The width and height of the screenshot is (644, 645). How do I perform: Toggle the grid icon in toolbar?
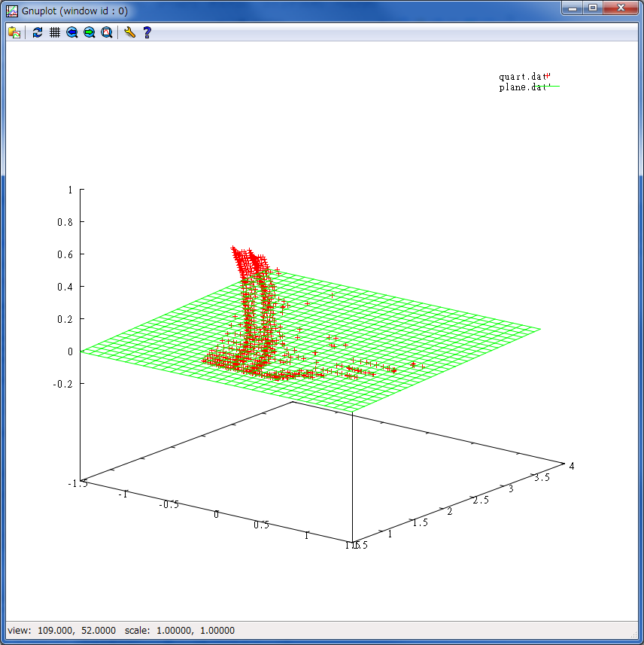click(55, 32)
